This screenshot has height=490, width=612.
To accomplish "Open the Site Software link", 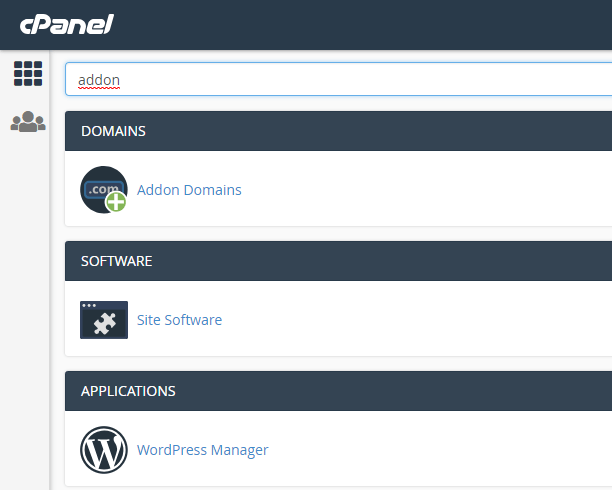I will coord(179,320).
